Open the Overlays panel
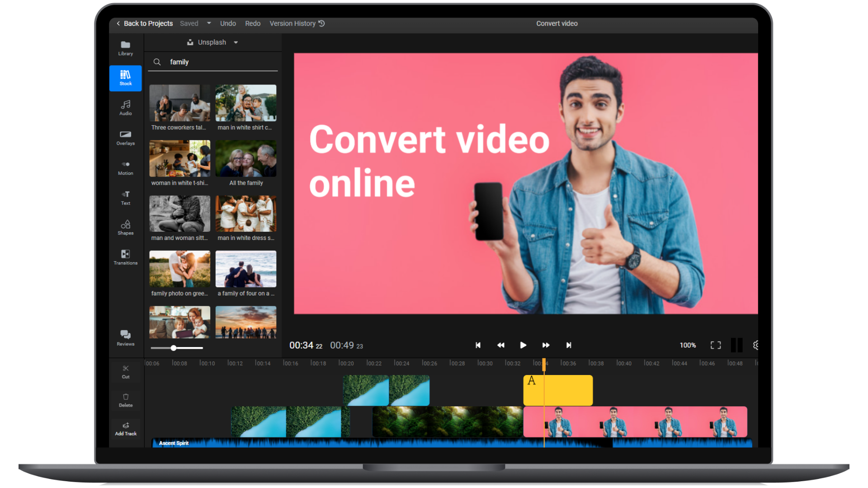Screen dimensions: 868x488 (125, 138)
